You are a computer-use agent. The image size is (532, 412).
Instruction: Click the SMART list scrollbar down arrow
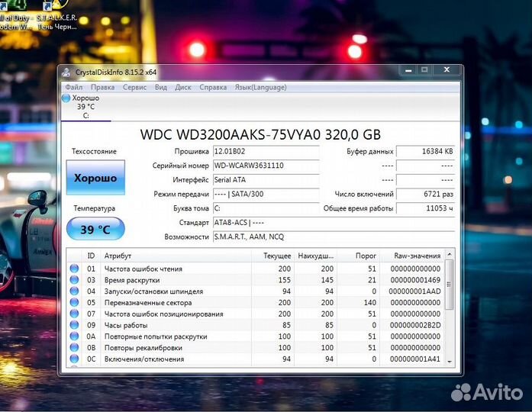coord(450,362)
